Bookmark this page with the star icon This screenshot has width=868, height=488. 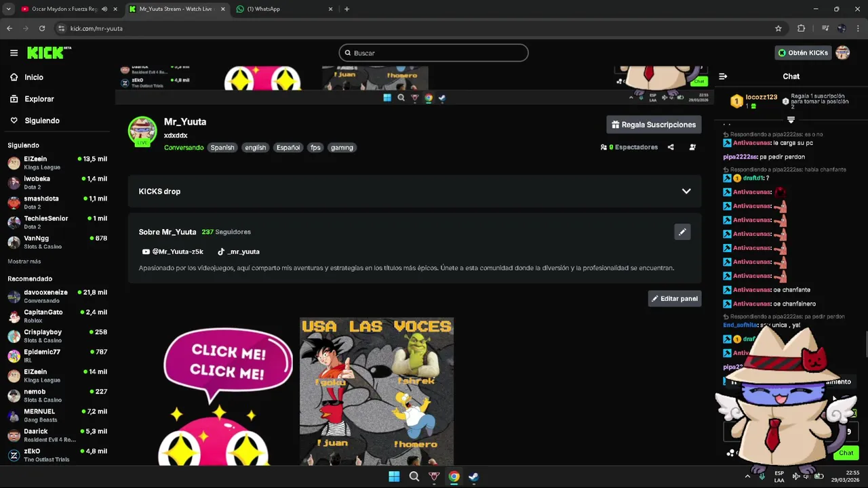click(x=778, y=28)
